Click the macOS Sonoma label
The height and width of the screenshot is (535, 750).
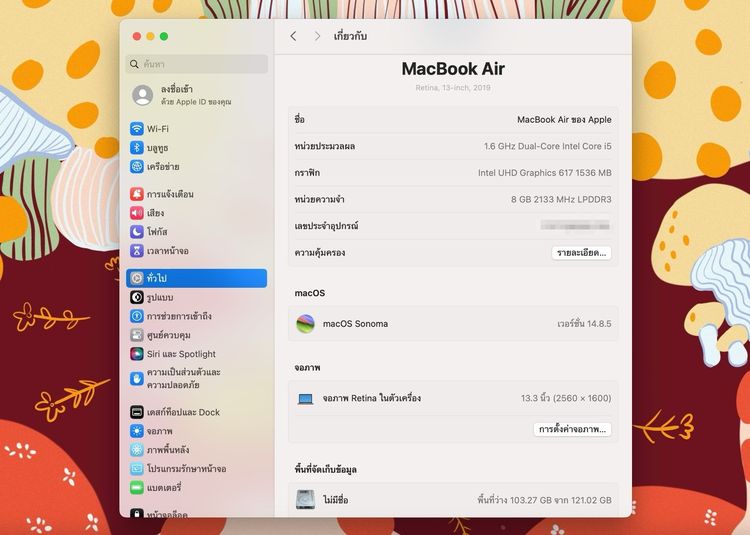point(355,324)
